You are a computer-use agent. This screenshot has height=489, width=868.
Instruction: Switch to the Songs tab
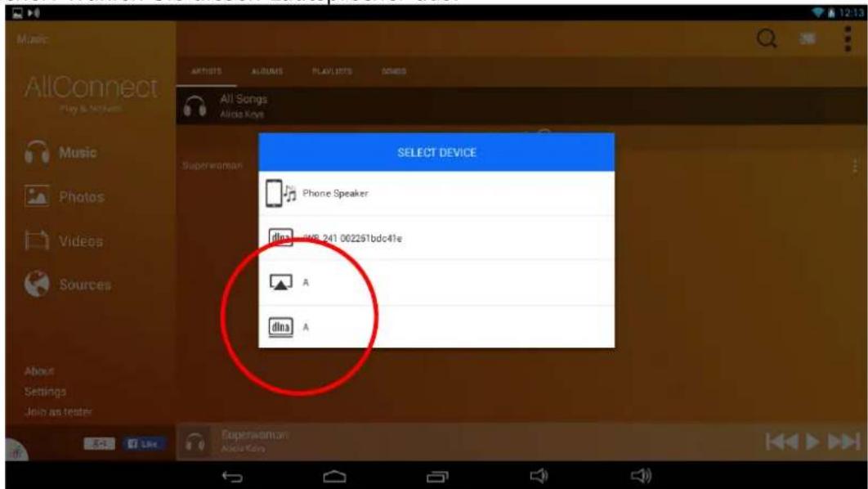(394, 71)
